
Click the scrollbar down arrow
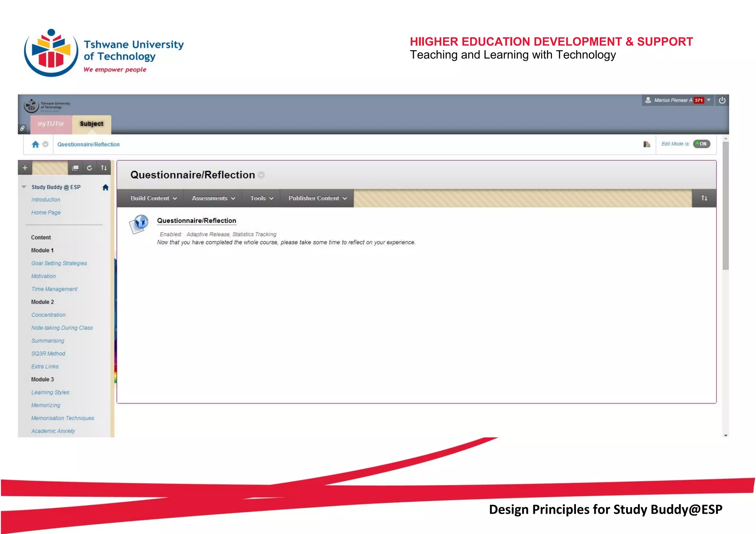[x=726, y=435]
